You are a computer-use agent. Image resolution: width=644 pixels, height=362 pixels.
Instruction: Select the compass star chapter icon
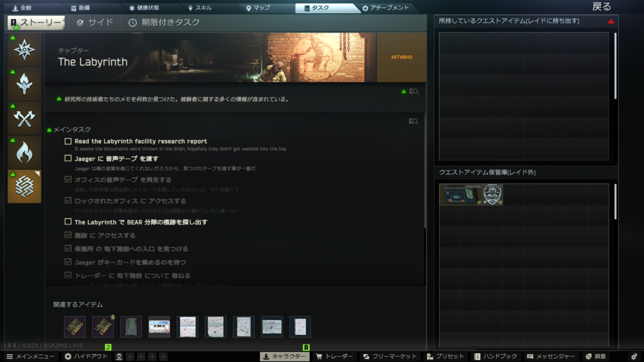point(25,50)
